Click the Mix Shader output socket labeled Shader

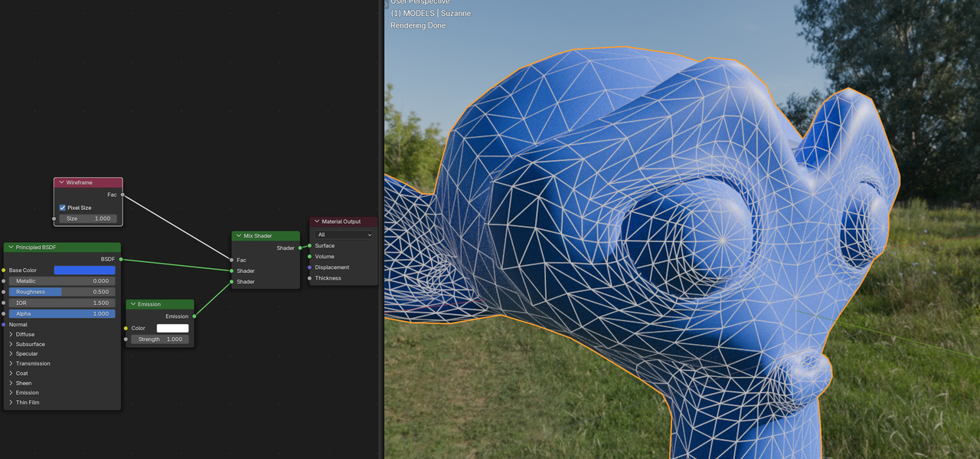pyautogui.click(x=300, y=248)
